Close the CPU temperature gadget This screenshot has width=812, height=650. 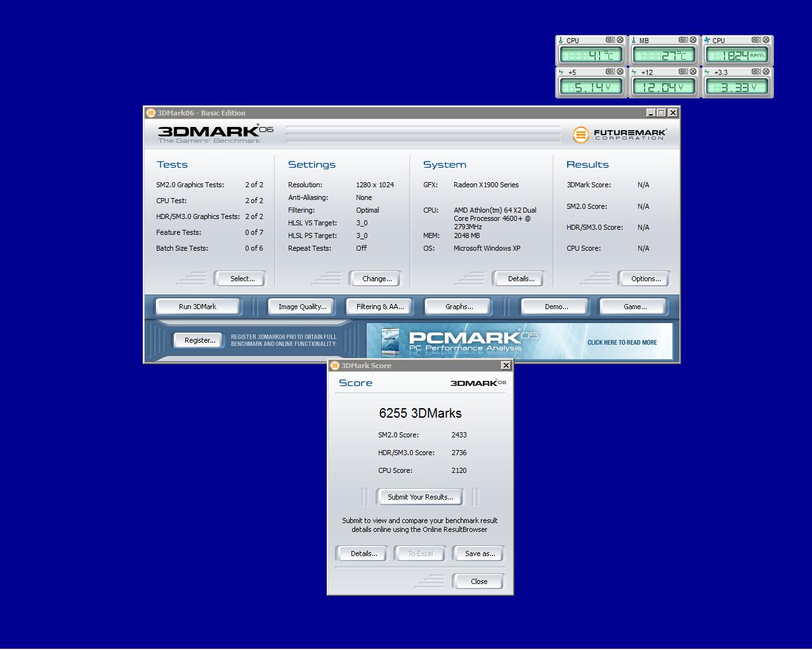[x=620, y=40]
